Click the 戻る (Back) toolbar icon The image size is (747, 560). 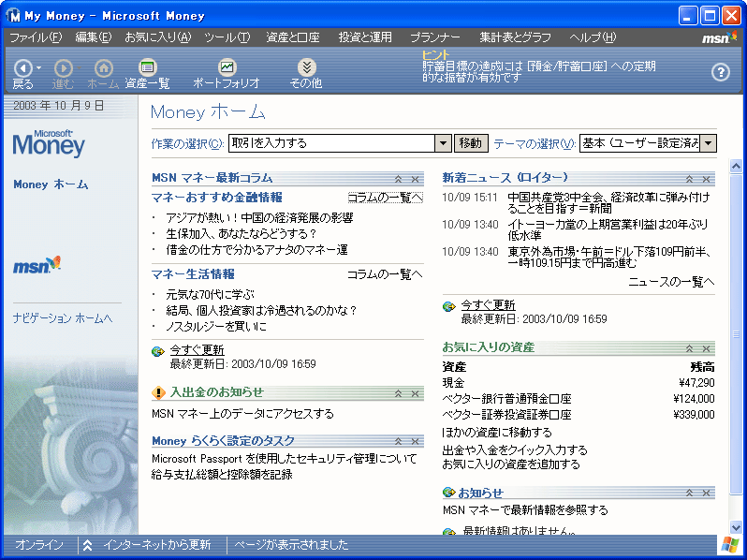22,68
